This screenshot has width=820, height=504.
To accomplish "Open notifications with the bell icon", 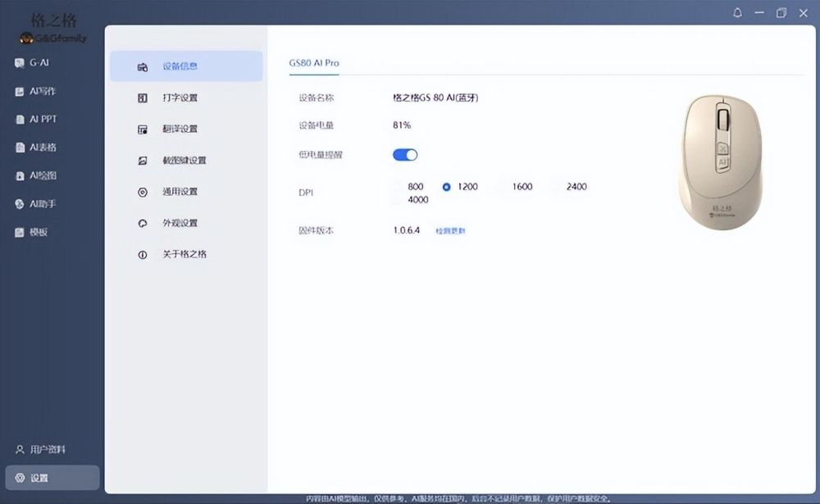I will tap(737, 12).
